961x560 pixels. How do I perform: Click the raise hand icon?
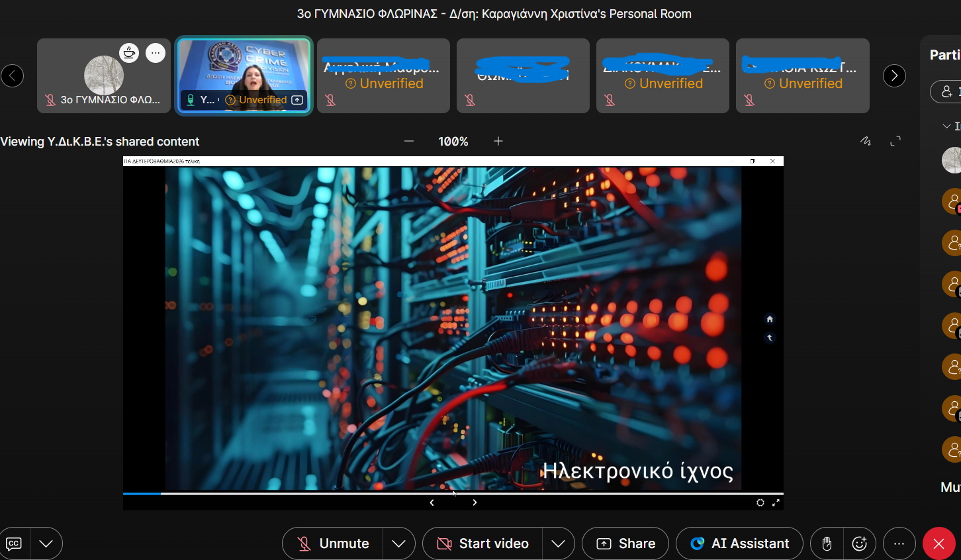coord(827,543)
